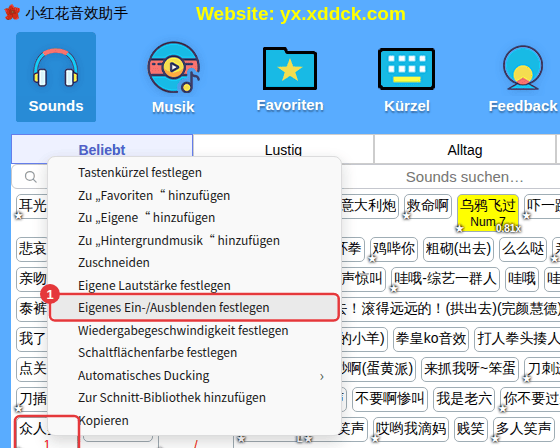The width and height of the screenshot is (560, 448).
Task: Open the Feedback icon
Action: (x=523, y=80)
